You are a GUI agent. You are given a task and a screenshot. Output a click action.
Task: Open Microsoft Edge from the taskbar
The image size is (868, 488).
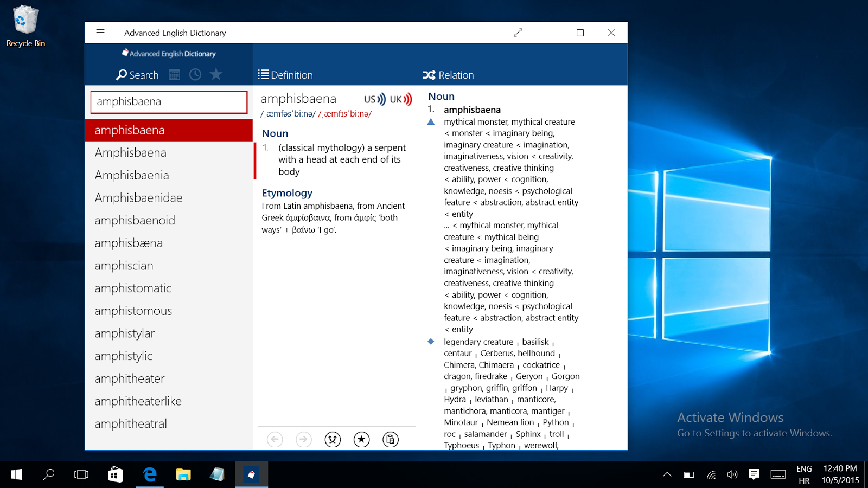pyautogui.click(x=150, y=474)
